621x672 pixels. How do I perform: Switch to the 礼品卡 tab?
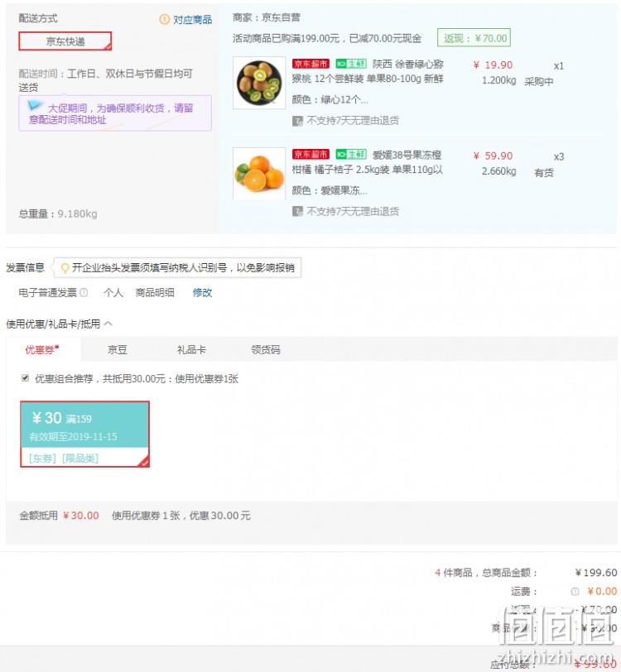tap(191, 350)
